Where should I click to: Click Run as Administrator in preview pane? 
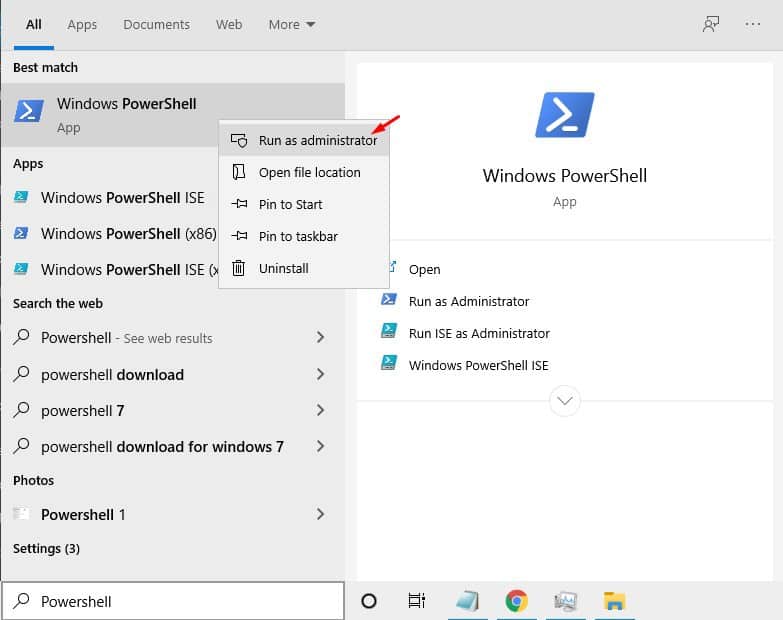point(469,302)
